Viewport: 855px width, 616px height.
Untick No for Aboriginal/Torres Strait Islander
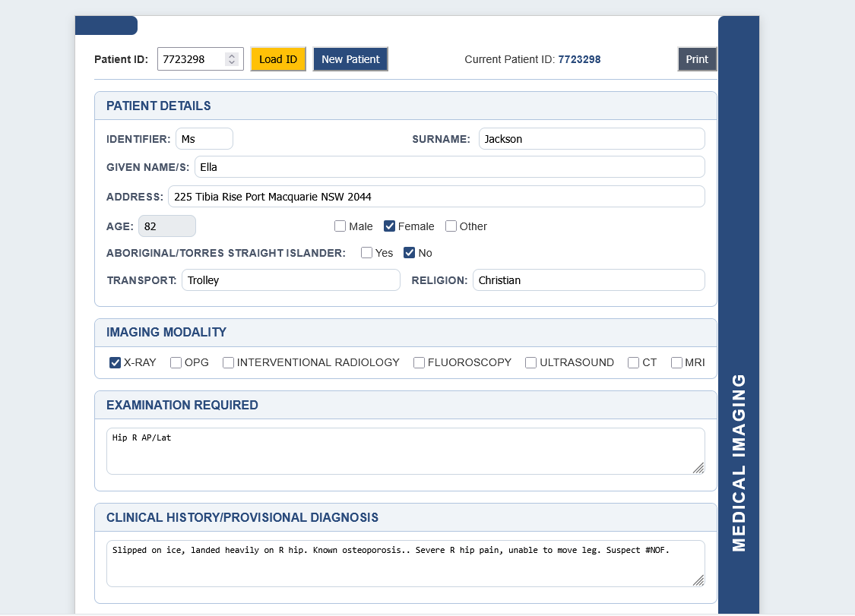pos(410,253)
